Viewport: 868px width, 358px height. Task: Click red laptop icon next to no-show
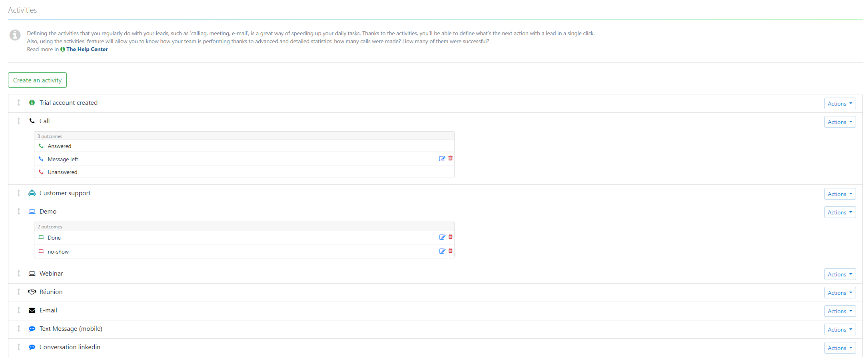tap(41, 251)
